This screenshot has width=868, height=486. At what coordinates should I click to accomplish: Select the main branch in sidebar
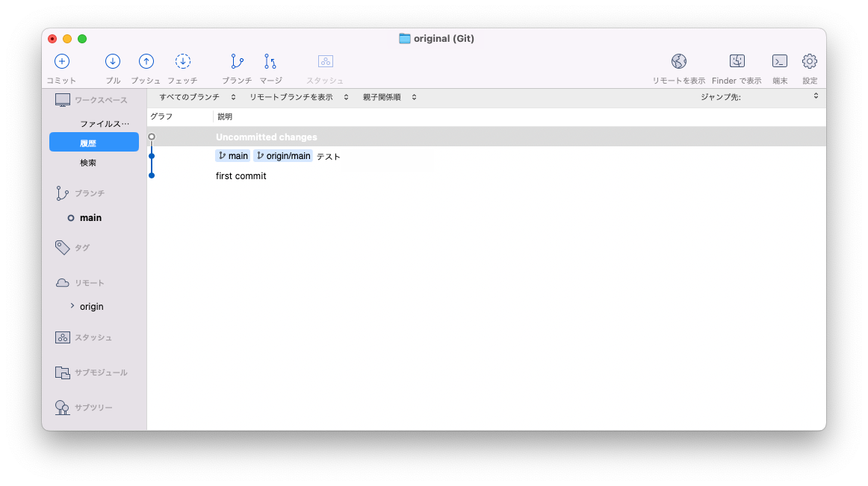tap(90, 217)
